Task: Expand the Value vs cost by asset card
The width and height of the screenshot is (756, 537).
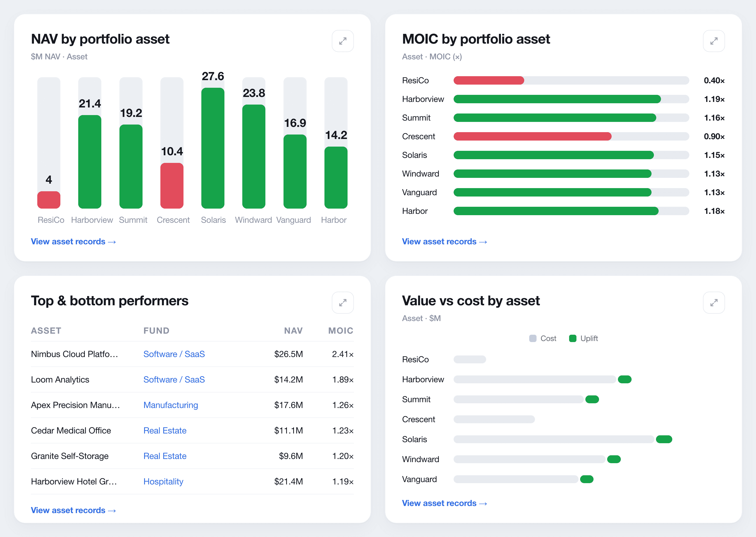Action: point(714,303)
